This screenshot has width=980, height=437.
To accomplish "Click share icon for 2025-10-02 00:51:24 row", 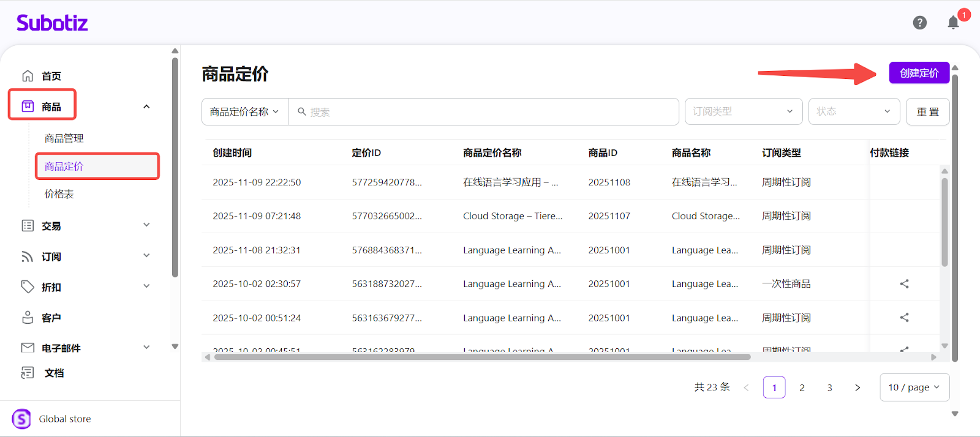I will (x=904, y=318).
